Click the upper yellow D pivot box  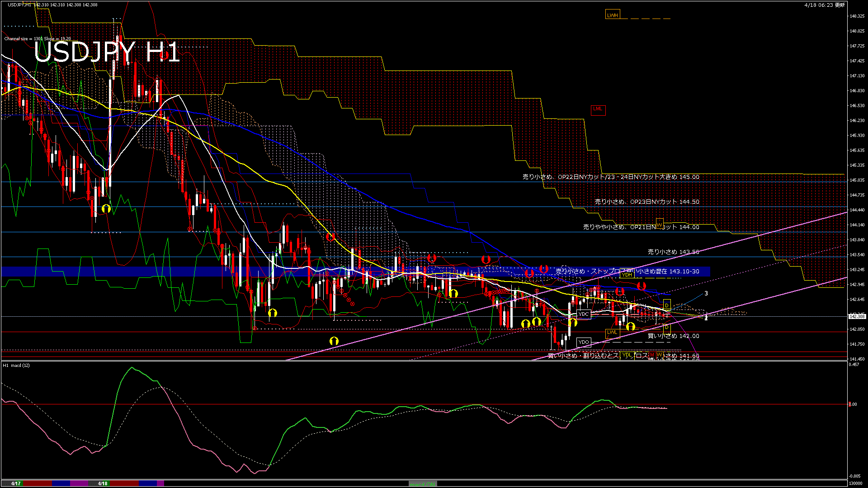[667, 306]
